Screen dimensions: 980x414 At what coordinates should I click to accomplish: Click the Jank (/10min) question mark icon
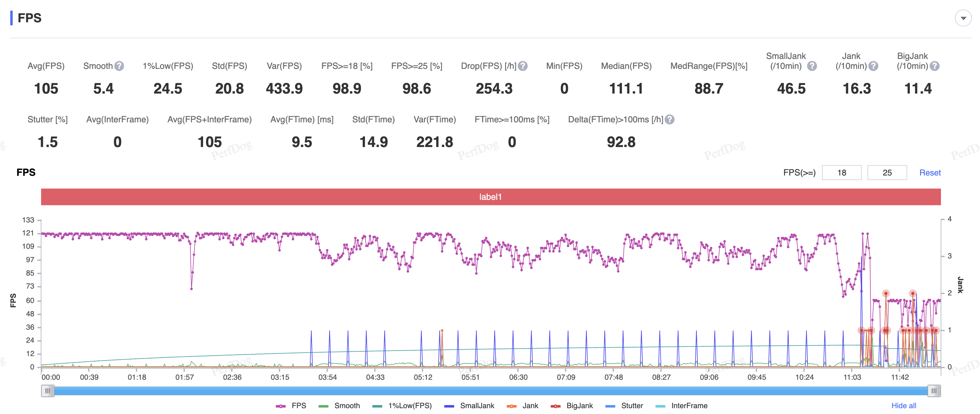click(x=874, y=66)
